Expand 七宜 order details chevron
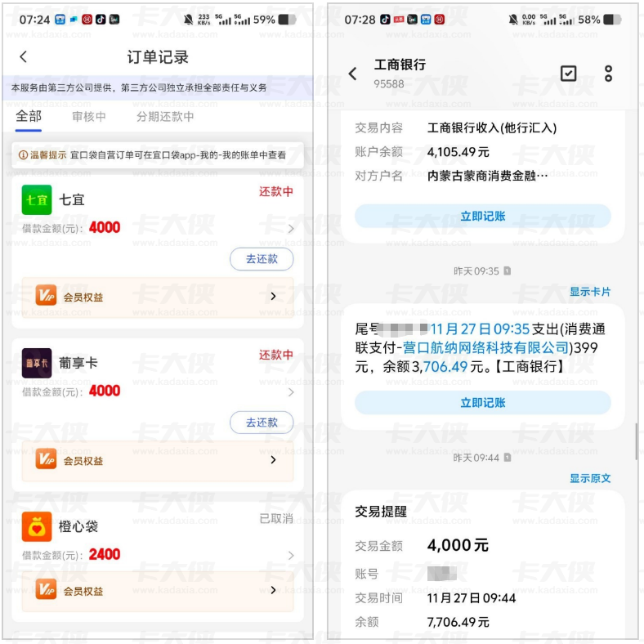This screenshot has width=644, height=644. (x=291, y=229)
